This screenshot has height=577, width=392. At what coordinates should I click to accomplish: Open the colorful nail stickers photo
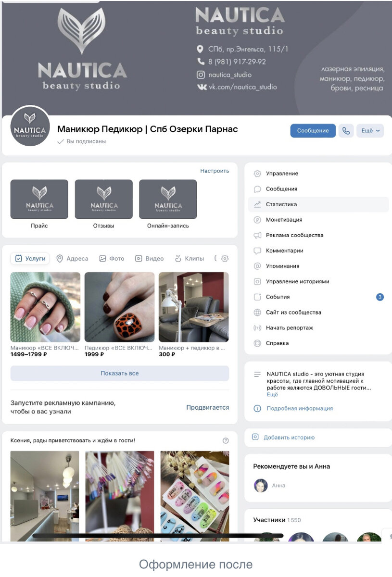coord(195,496)
